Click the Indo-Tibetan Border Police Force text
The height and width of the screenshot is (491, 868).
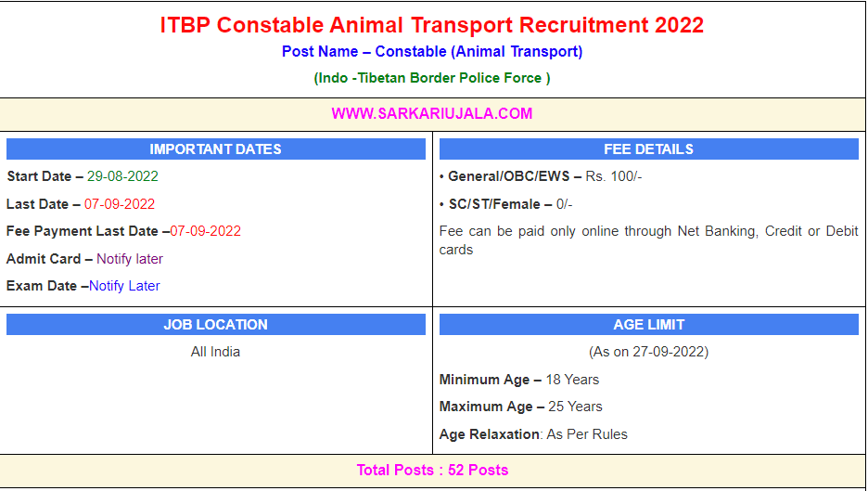432,78
